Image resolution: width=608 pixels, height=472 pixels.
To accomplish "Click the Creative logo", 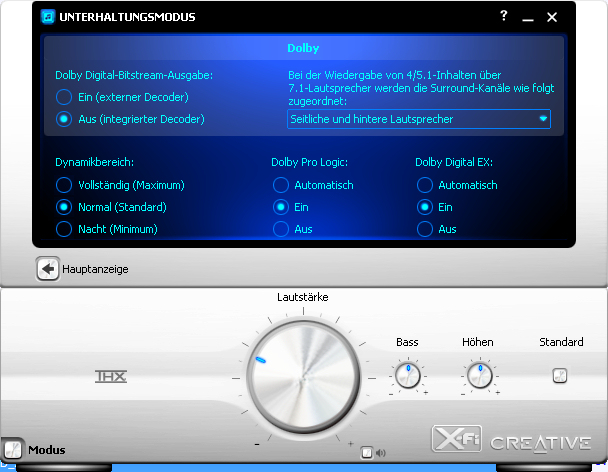I will tap(541, 444).
